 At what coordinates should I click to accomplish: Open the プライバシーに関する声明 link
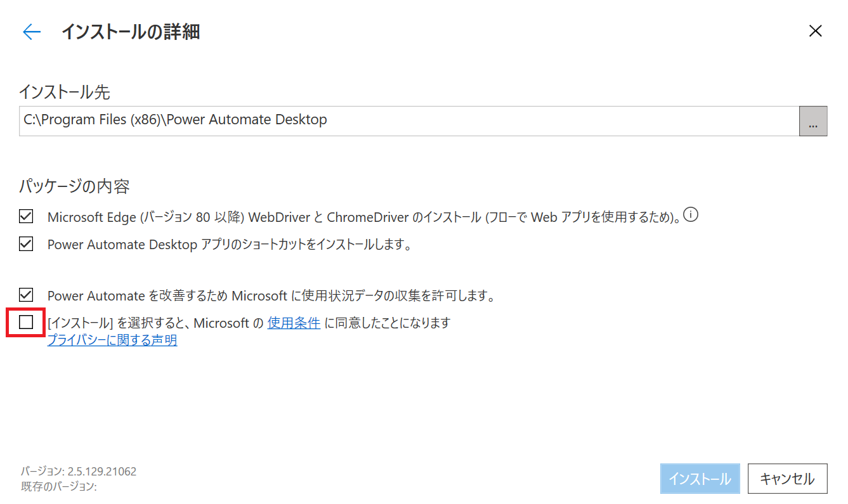pyautogui.click(x=112, y=340)
